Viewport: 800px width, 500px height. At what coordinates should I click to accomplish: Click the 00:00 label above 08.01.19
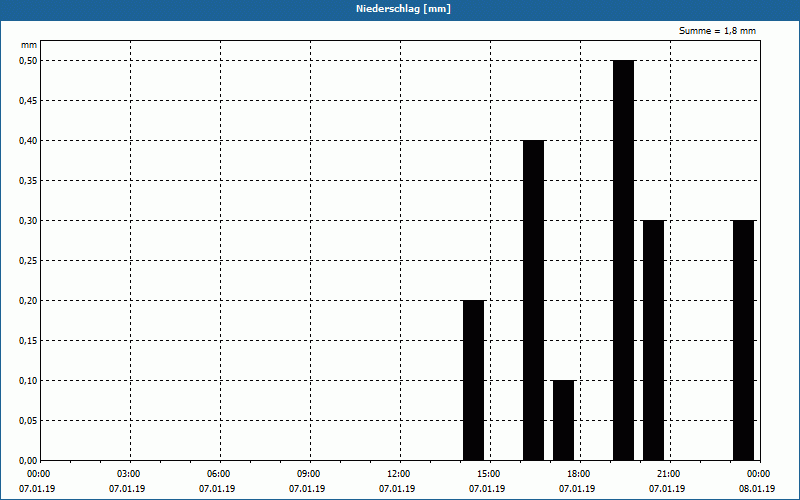tap(759, 474)
